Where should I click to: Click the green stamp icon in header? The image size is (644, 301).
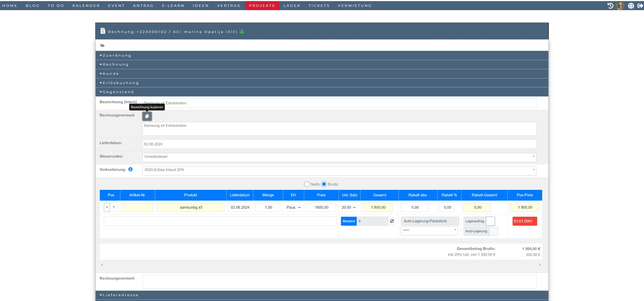tap(242, 32)
